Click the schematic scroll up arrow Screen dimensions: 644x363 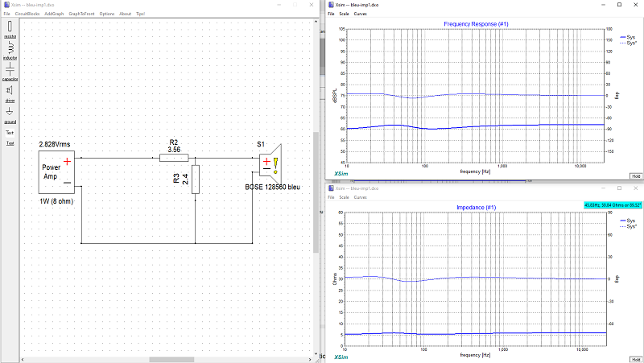click(x=316, y=22)
